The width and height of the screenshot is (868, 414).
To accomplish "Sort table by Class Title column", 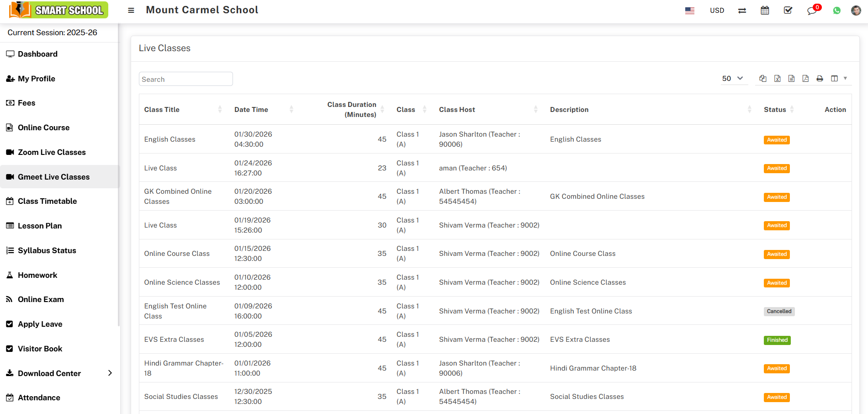I will coord(162,110).
